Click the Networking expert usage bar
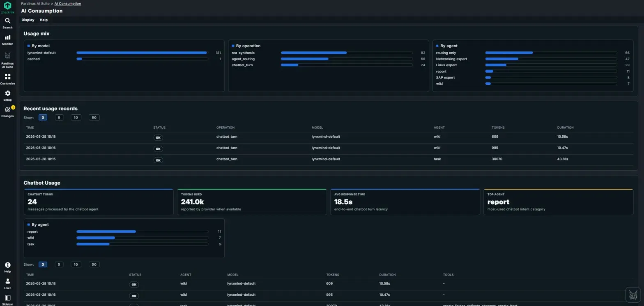The height and width of the screenshot is (306, 644). click(x=551, y=59)
